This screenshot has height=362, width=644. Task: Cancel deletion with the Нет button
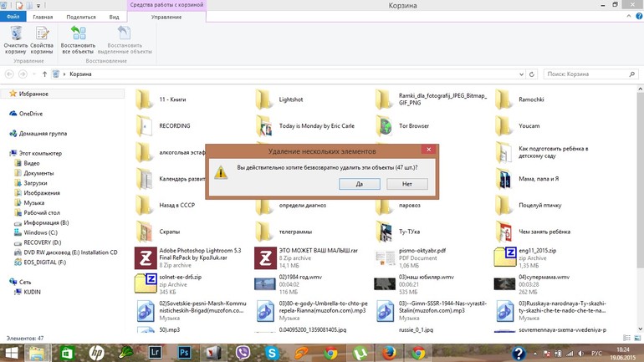(407, 184)
